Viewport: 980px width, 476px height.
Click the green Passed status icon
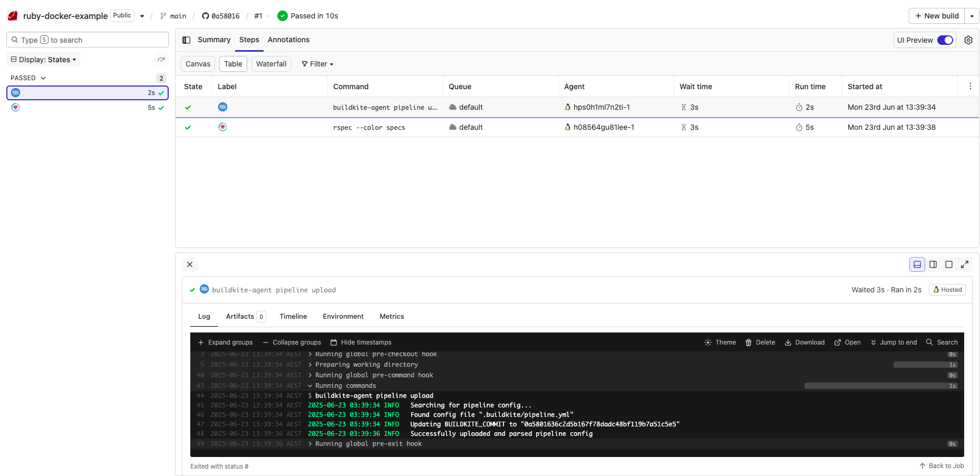click(283, 16)
